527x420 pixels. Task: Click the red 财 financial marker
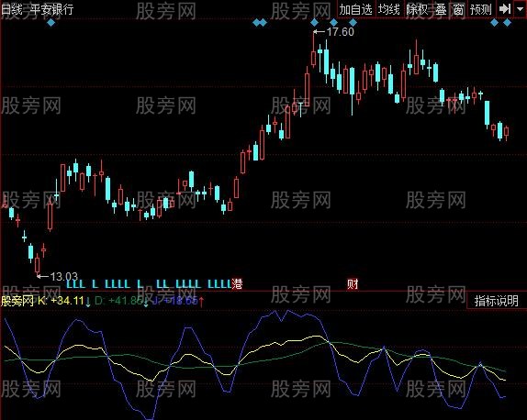pos(353,284)
